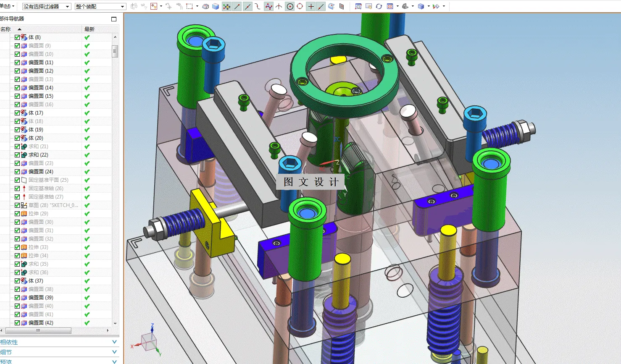The width and height of the screenshot is (621, 364).
Task: Open the 整个装配 selection scope dropdown
Action: (x=100, y=7)
